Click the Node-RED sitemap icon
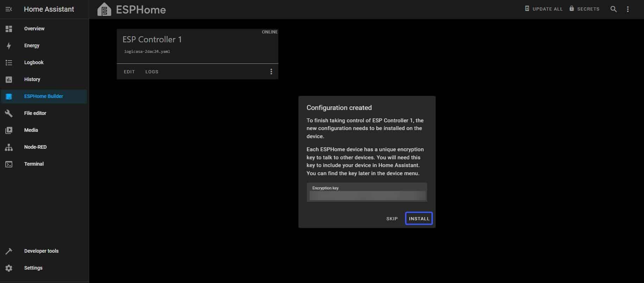The height and width of the screenshot is (283, 644). click(x=9, y=147)
